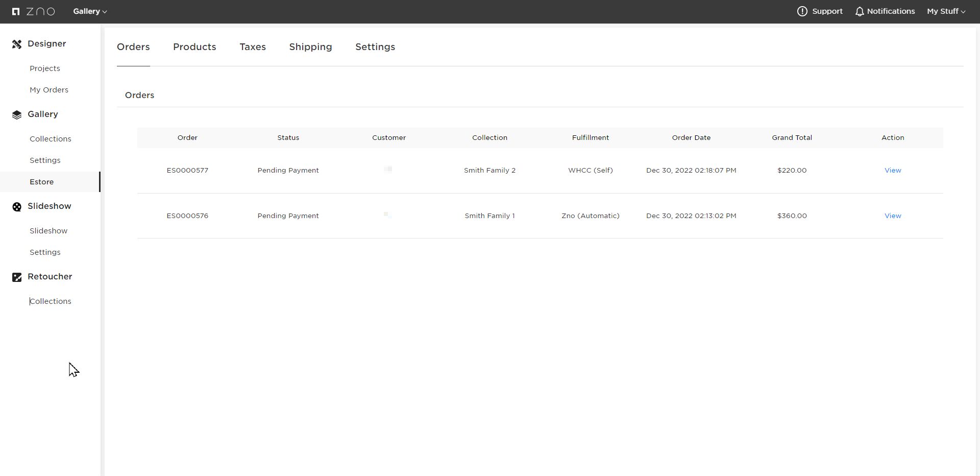
Task: Click the Slideshow film reel icon
Action: pos(17,207)
